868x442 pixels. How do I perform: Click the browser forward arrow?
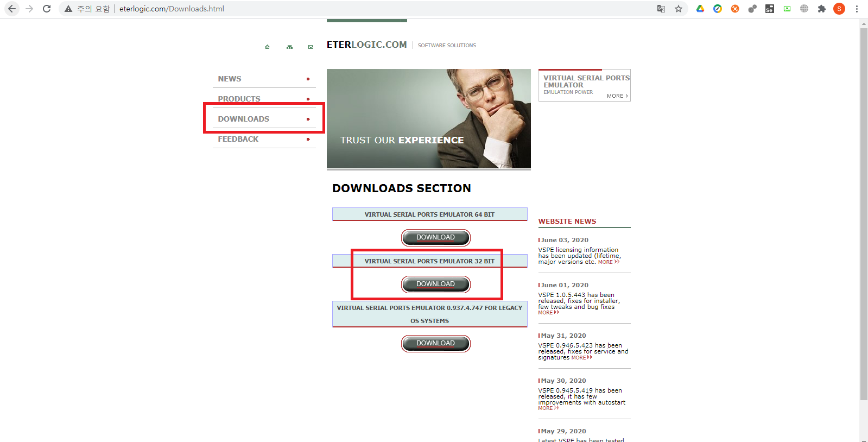[x=29, y=9]
